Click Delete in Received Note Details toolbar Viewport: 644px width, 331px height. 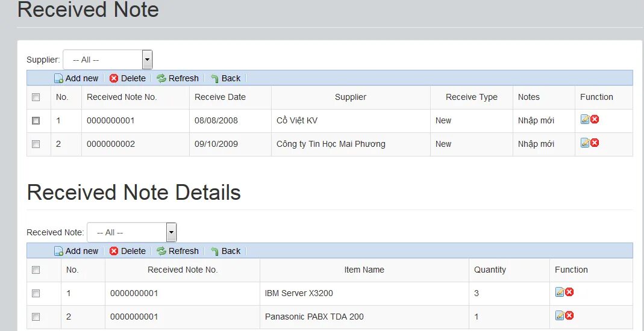click(x=128, y=251)
